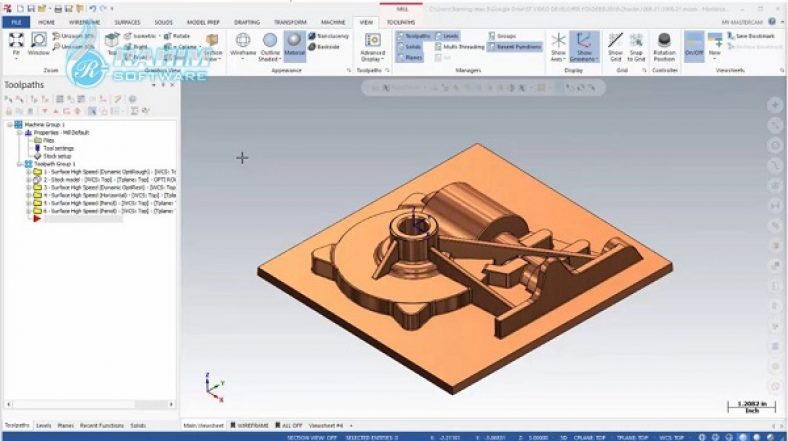The height and width of the screenshot is (441, 788).
Task: Select Viewsheet #4 tab
Action: pyautogui.click(x=326, y=425)
